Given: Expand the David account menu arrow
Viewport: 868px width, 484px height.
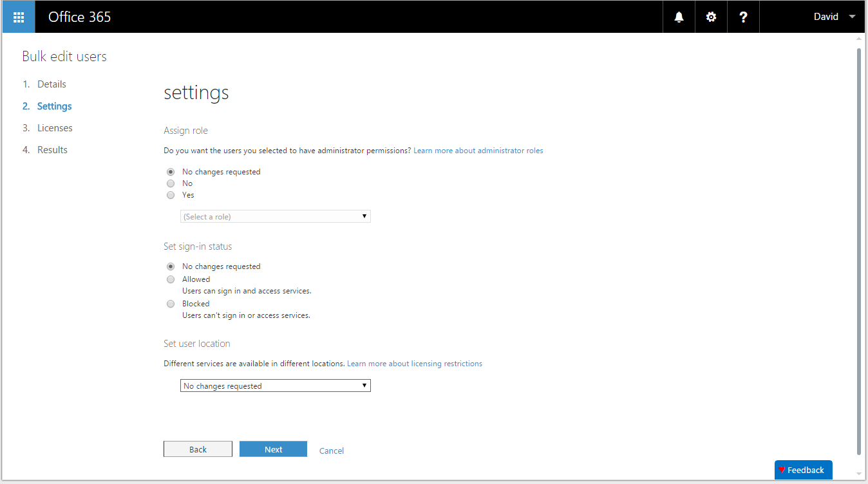Looking at the screenshot, I should 852,17.
